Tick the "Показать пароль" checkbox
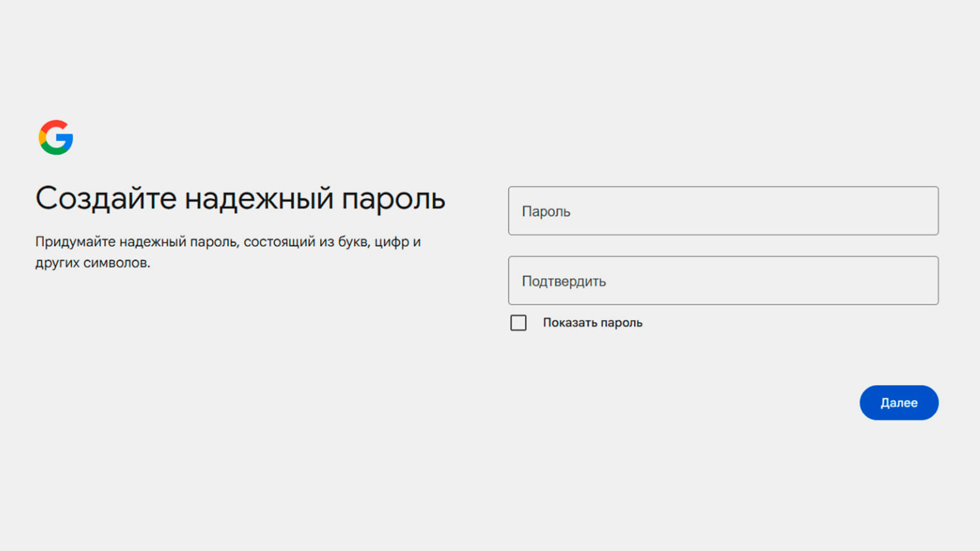The image size is (980, 551). coord(518,323)
